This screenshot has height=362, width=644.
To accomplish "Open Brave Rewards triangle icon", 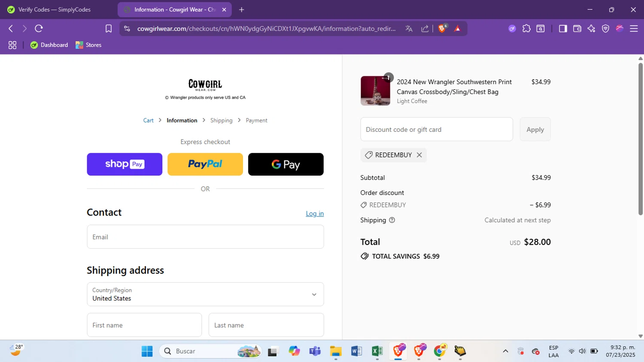I will click(x=457, y=28).
